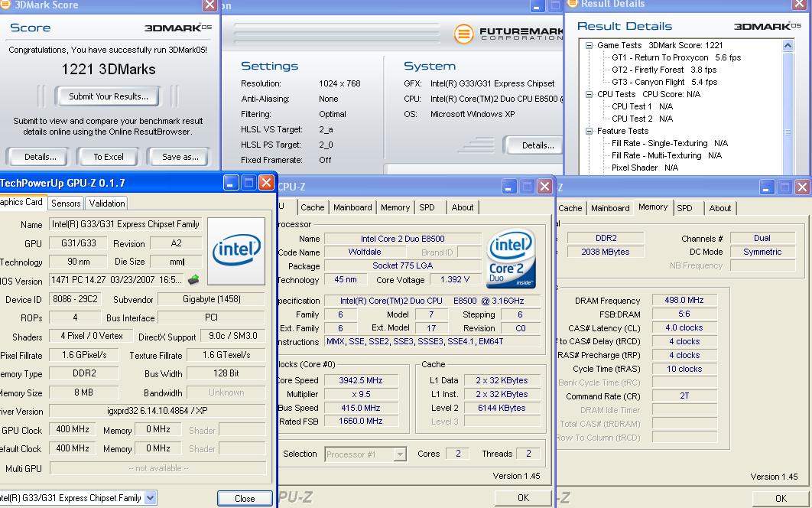Screen dimensions: 812x508
Task: Open the GPU-Z graphics card selector dropdown
Action: coord(150,498)
